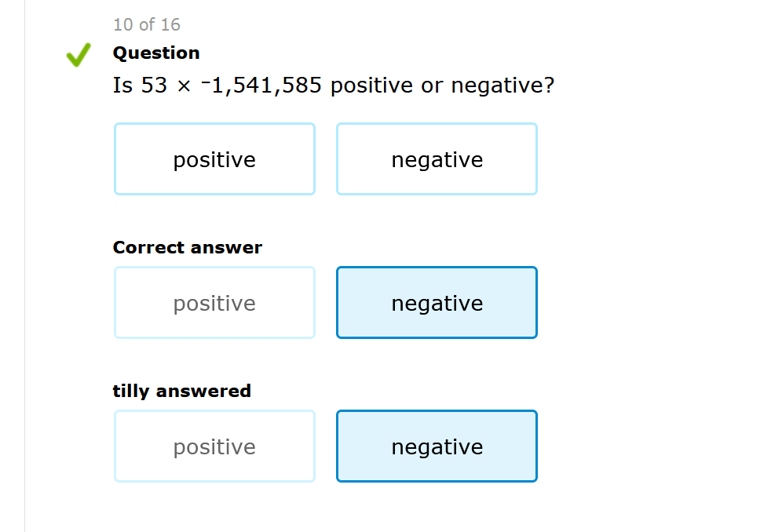Click the green checkmark icon
The width and height of the screenshot is (782, 532).
(78, 55)
